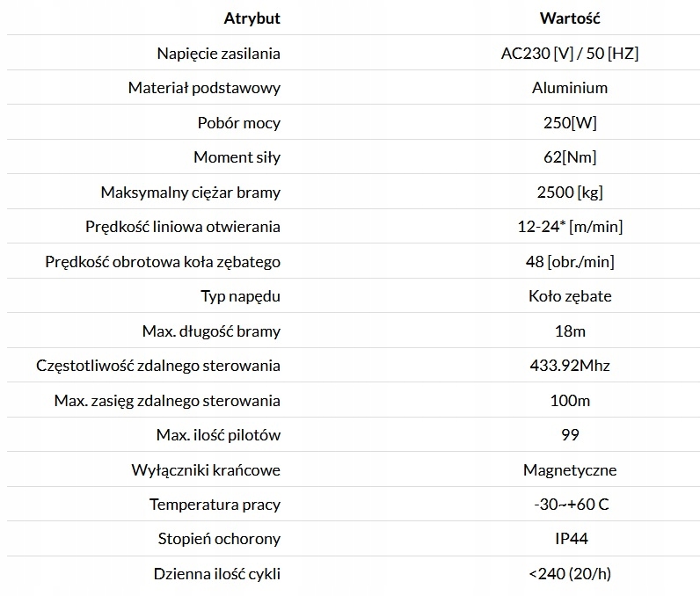700x596 pixels.
Task: Click the "Prędkość obrotowa koła zębatego" label
Action: point(163,261)
